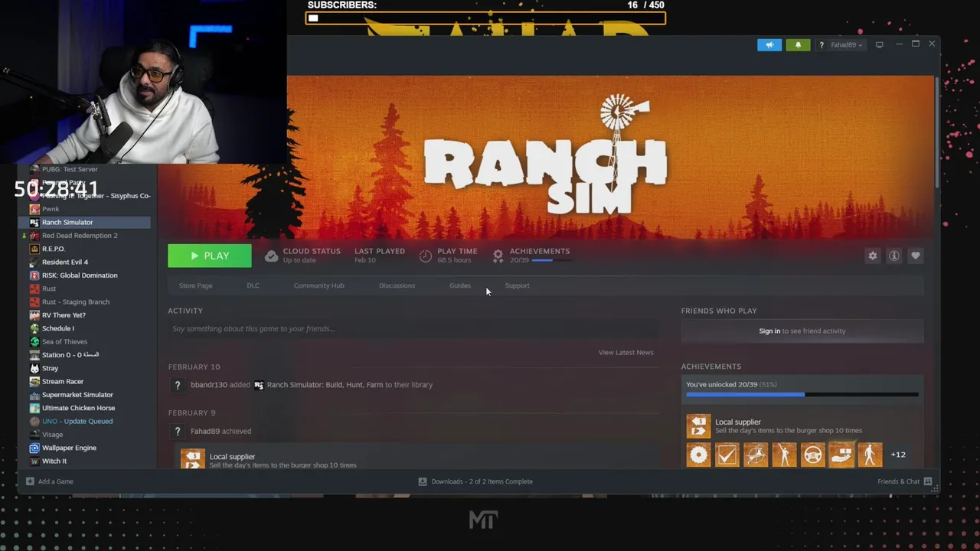This screenshot has height=551, width=980.
Task: Click the Play Time clock icon
Action: click(x=426, y=256)
